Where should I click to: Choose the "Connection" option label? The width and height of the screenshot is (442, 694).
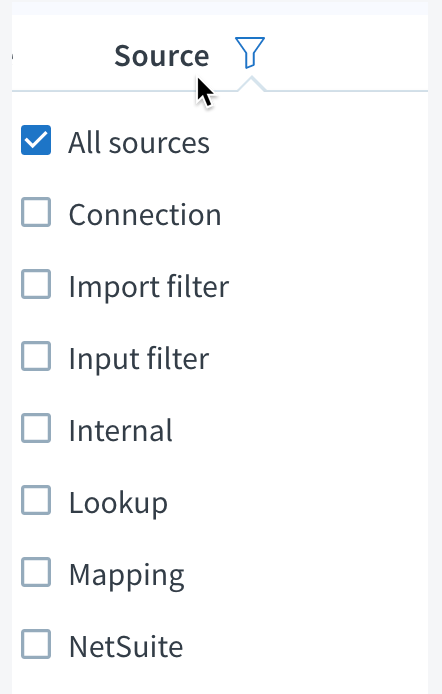145,215
